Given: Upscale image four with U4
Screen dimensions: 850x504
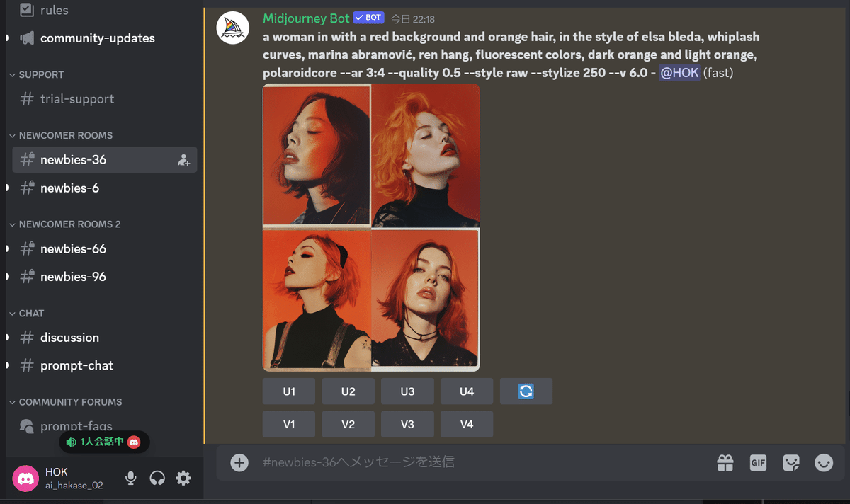Looking at the screenshot, I should coord(467,391).
